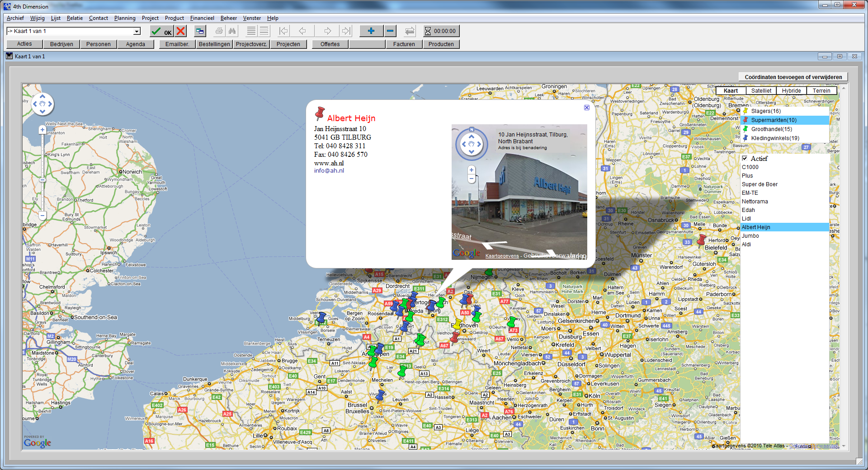Image resolution: width=868 pixels, height=470 pixels.
Task: Select the second list view lines icon
Action: coord(264,31)
